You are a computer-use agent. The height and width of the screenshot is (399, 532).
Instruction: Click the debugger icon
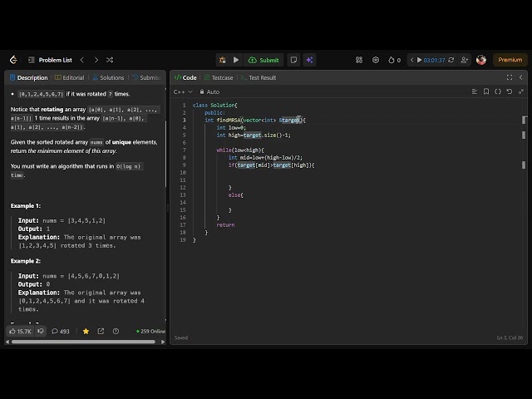pyautogui.click(x=222, y=60)
